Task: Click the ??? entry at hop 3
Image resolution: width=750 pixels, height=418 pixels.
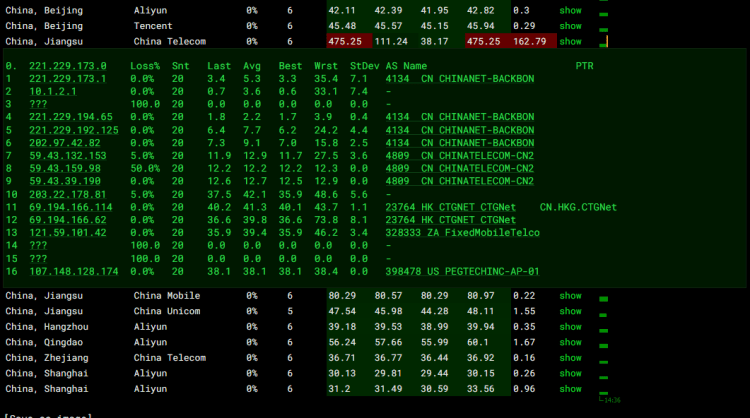Action: [38, 104]
